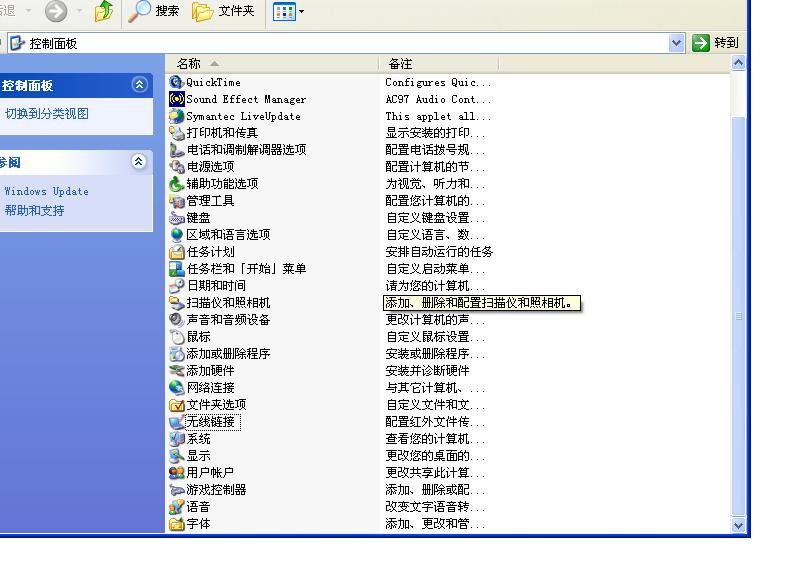Click the 无线链接 icon
Viewport: 793px width, 584px height.
[176, 422]
